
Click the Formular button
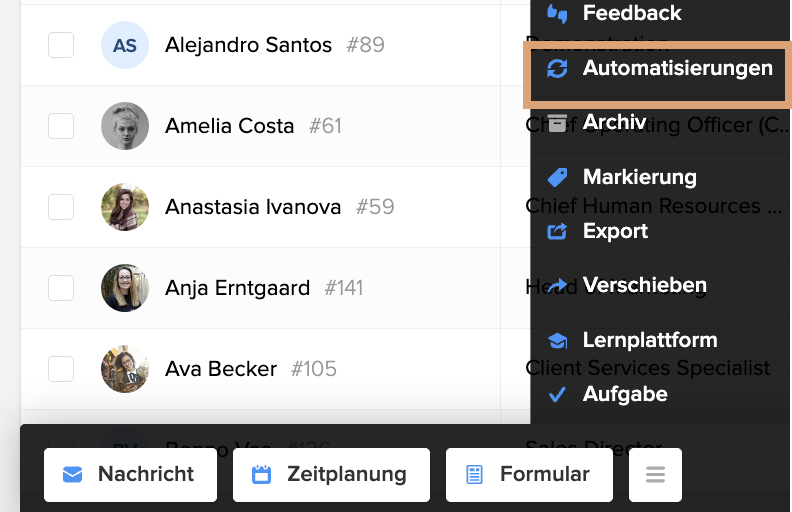[529, 475]
